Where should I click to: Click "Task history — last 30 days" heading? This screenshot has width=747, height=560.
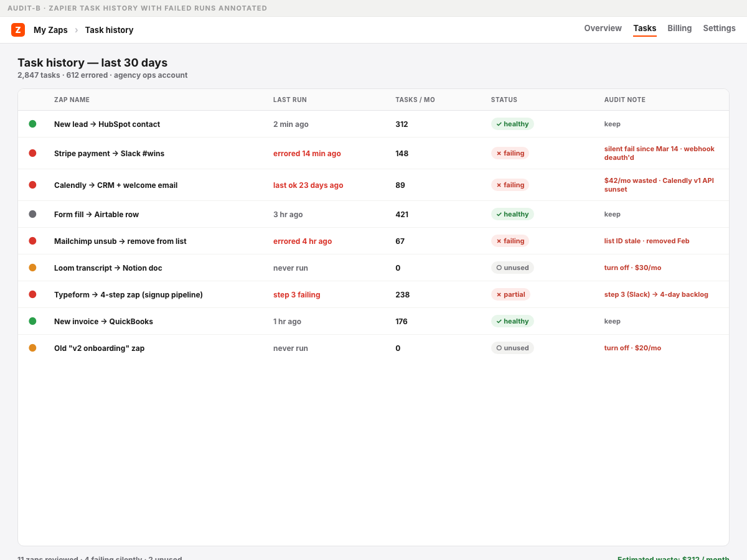click(x=92, y=62)
